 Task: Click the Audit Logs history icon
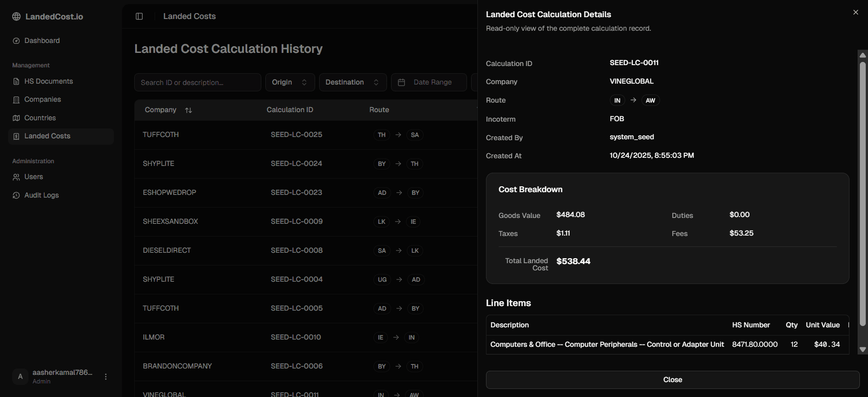coord(16,195)
